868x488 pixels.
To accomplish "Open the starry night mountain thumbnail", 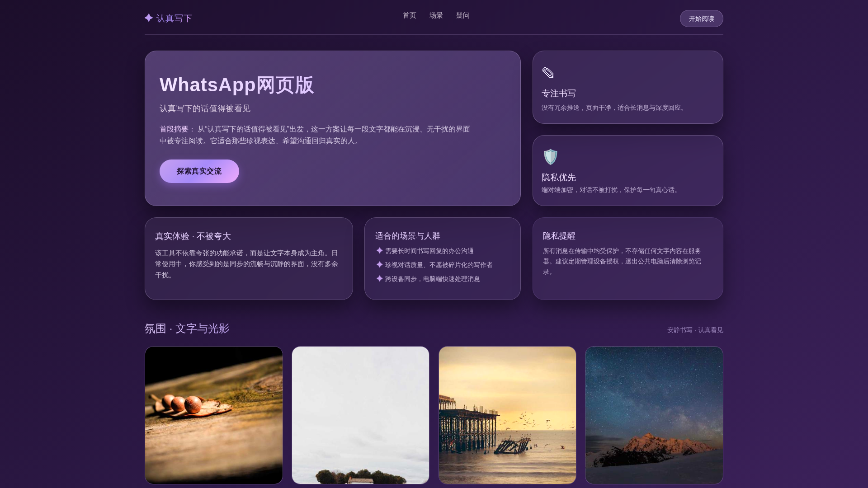I will tap(654, 415).
